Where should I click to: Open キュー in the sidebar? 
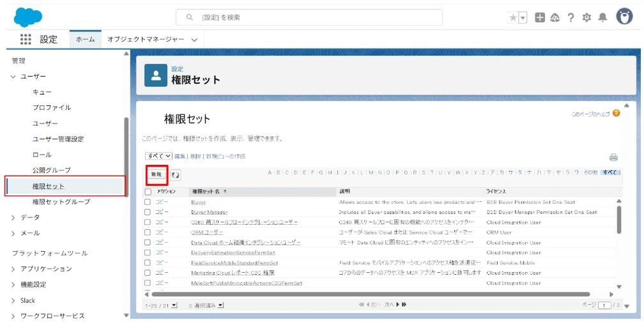(x=42, y=92)
